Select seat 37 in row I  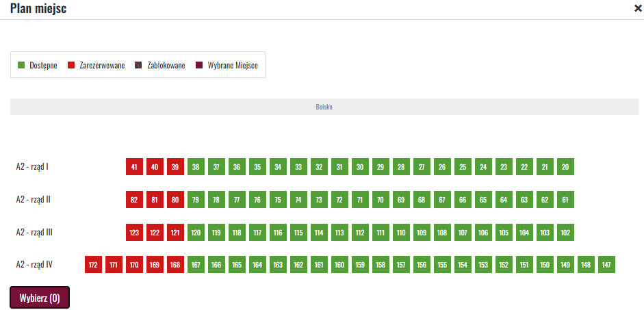coord(216,167)
